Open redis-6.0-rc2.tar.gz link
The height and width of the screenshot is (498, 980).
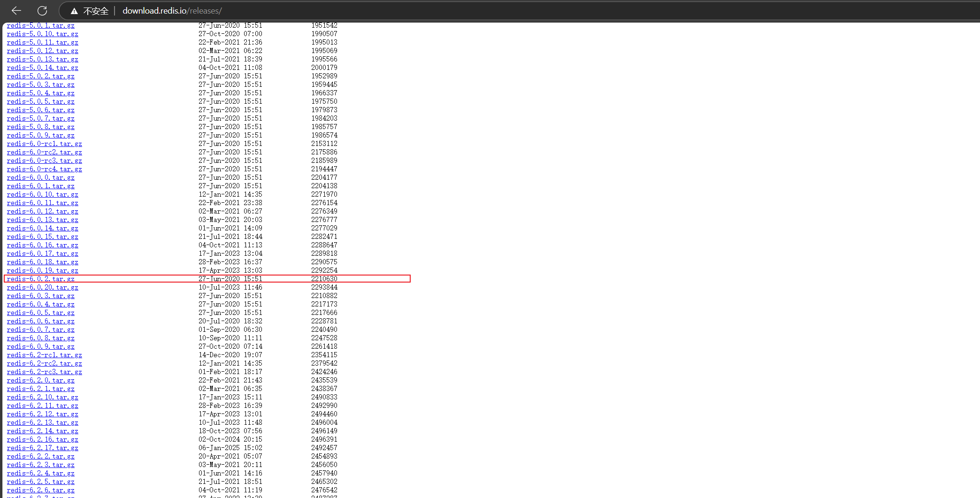click(45, 152)
